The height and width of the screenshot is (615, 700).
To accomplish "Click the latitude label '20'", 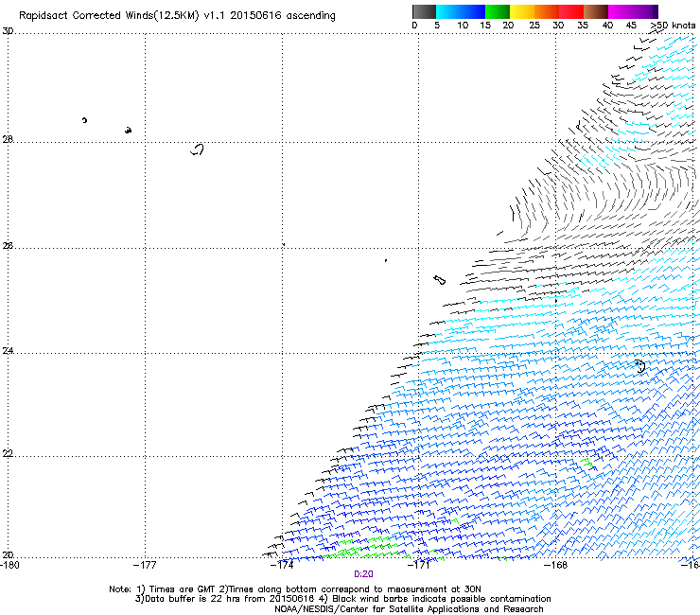I will [x=8, y=554].
